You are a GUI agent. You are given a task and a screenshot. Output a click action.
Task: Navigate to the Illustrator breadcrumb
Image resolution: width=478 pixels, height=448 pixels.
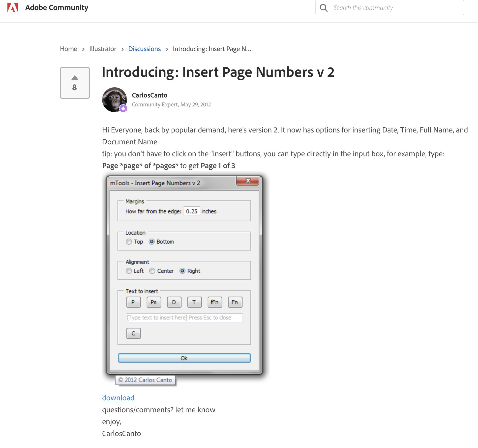(x=102, y=49)
